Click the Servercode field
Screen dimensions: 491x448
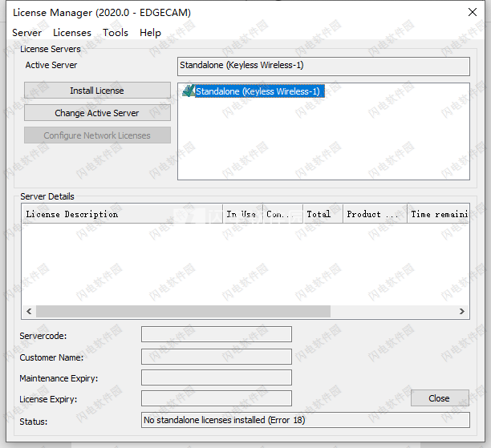(217, 334)
